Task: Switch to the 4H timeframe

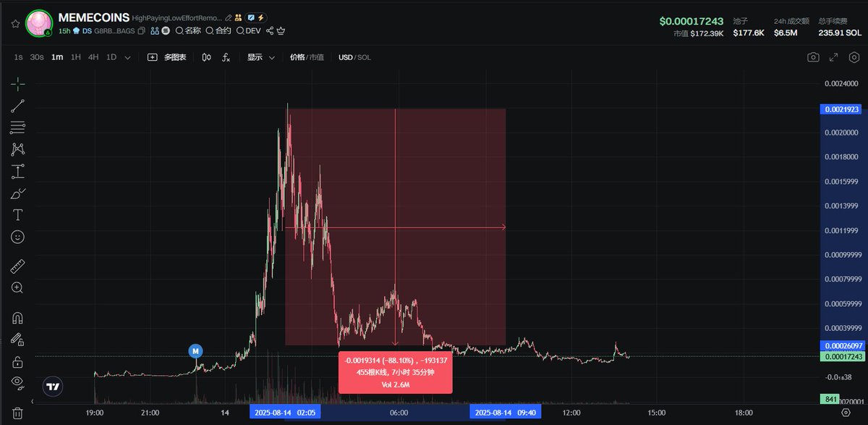Action: pyautogui.click(x=93, y=57)
